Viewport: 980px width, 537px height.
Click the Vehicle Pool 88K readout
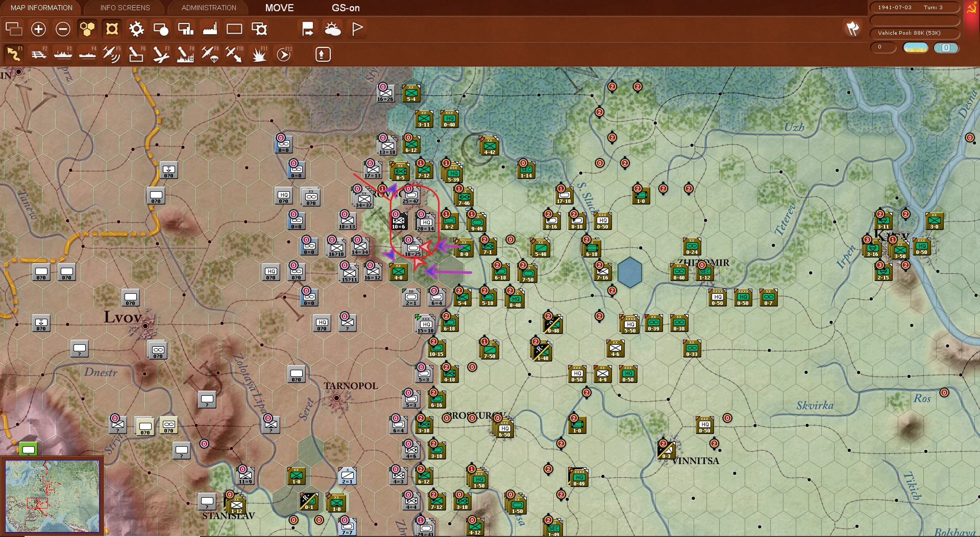pos(914,33)
